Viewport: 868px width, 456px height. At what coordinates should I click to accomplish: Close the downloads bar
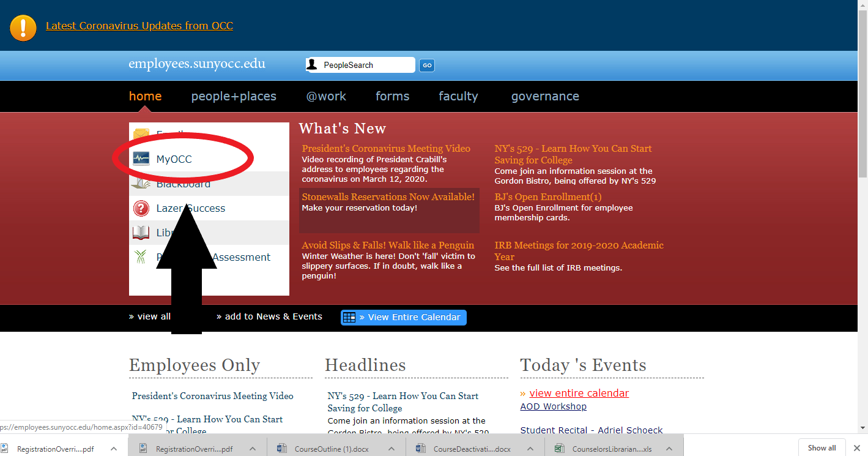pos(857,448)
